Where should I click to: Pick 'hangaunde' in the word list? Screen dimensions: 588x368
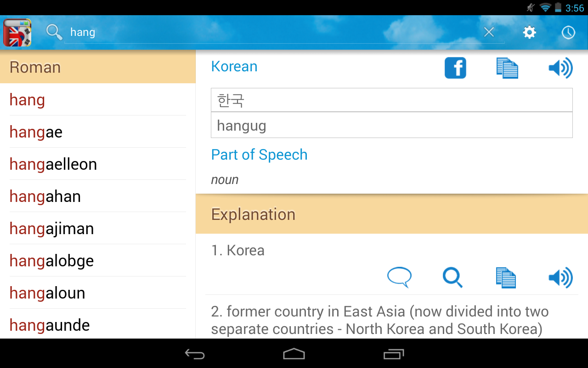(98, 324)
